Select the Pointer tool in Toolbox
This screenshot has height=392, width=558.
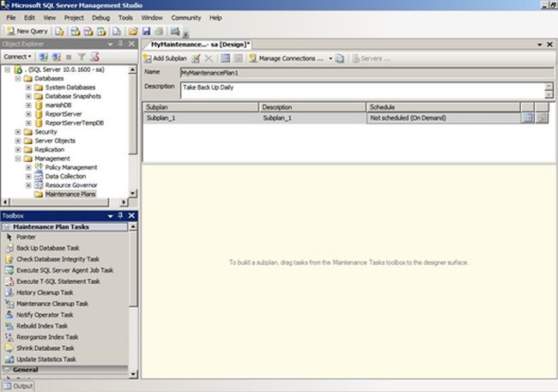point(26,237)
